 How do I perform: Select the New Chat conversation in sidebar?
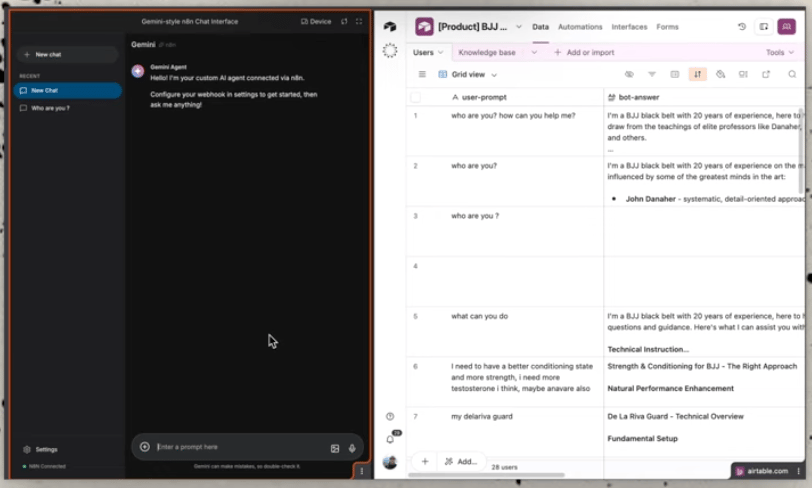point(68,90)
